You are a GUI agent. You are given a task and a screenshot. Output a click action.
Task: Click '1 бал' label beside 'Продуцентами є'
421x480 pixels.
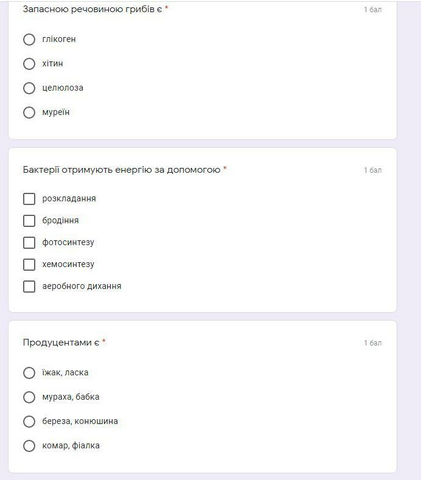373,343
